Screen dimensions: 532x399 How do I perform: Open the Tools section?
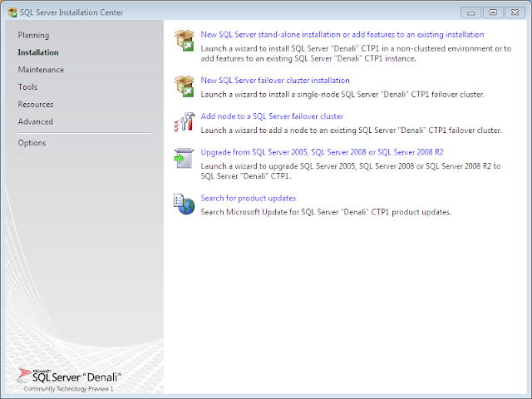[x=27, y=86]
